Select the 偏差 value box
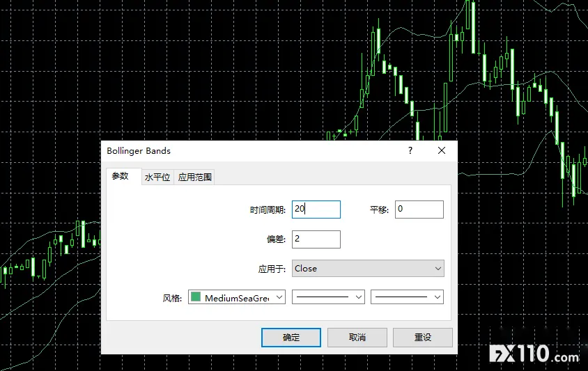This screenshot has height=371, width=588. [316, 239]
